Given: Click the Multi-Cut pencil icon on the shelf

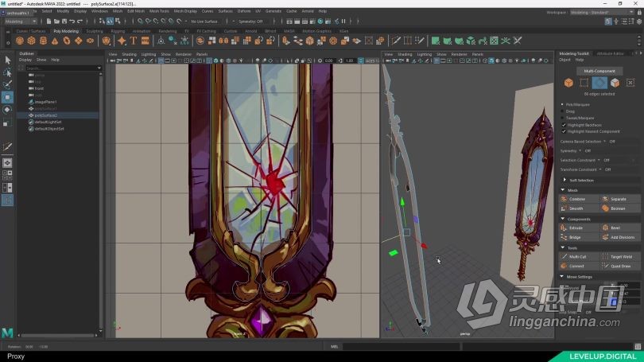Looking at the screenshot, I should [x=395, y=41].
